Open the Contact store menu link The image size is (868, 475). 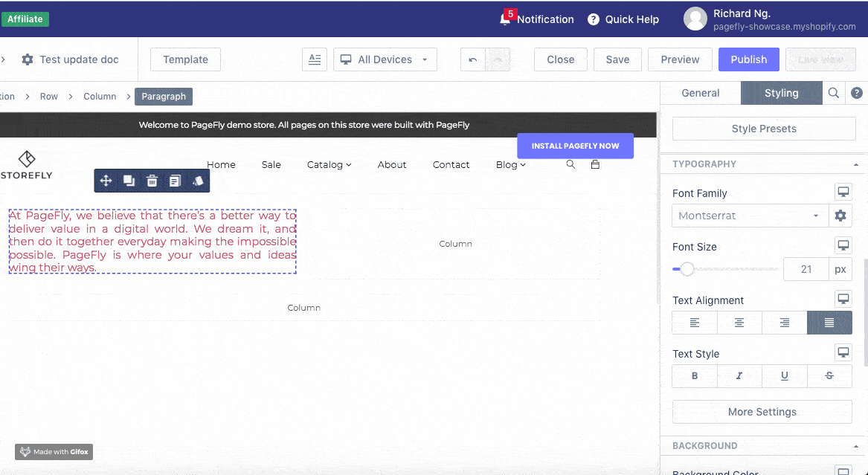tap(451, 165)
